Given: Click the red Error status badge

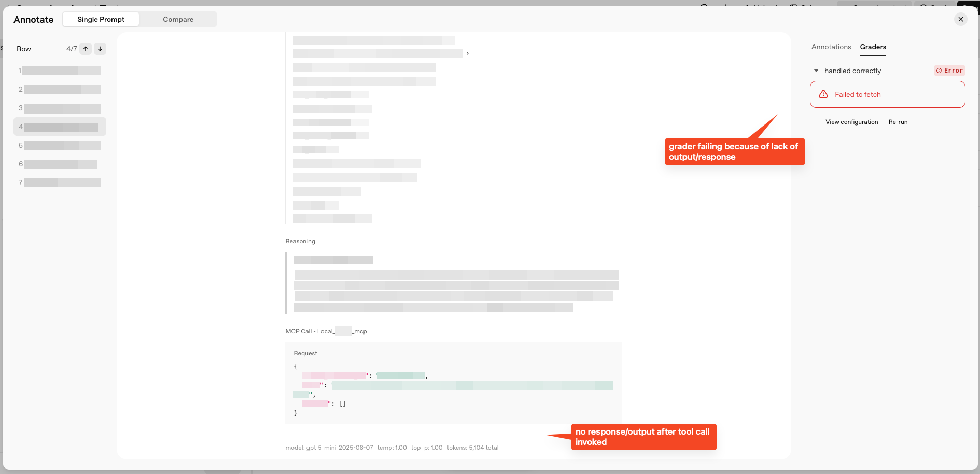Looking at the screenshot, I should [x=949, y=71].
